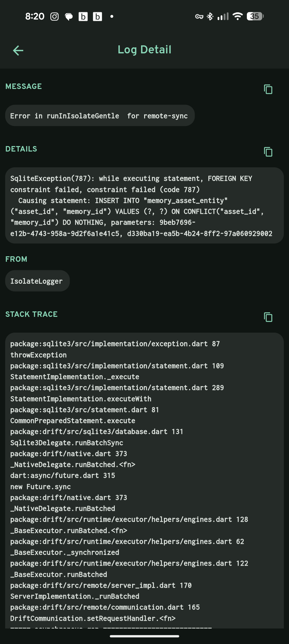Tap the cellular signal bars icon
The width and height of the screenshot is (289, 644).
[x=223, y=16]
